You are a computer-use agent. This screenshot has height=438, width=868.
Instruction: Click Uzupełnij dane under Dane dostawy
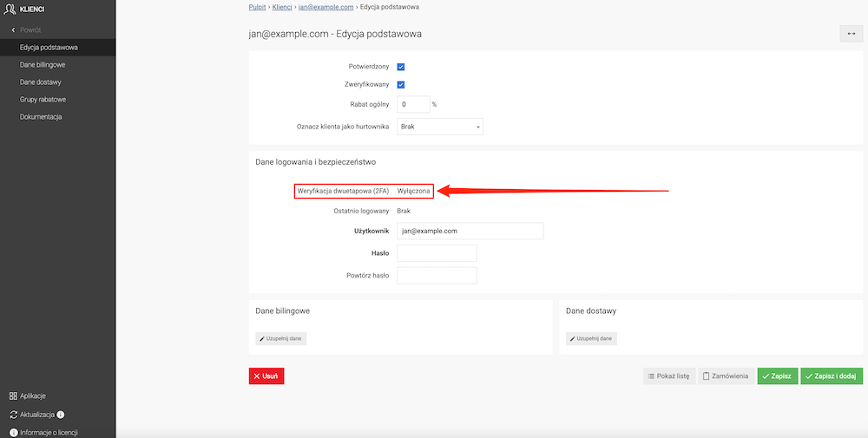[x=591, y=338]
